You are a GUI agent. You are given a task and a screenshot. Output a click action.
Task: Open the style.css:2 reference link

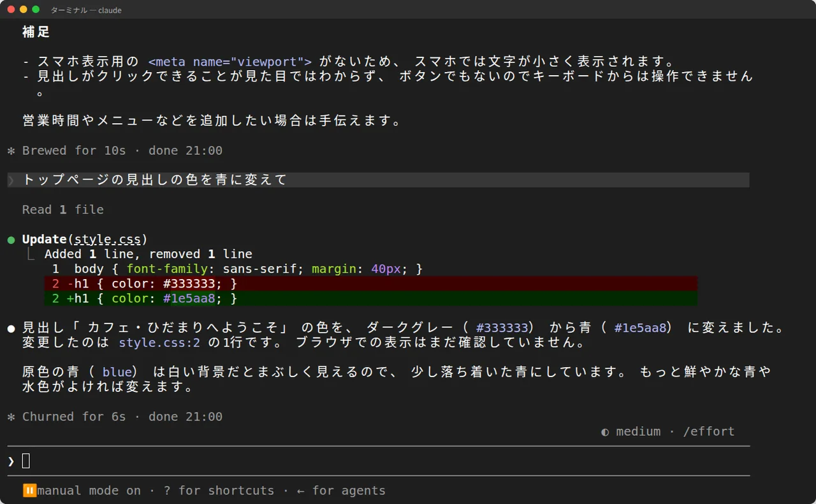(159, 343)
